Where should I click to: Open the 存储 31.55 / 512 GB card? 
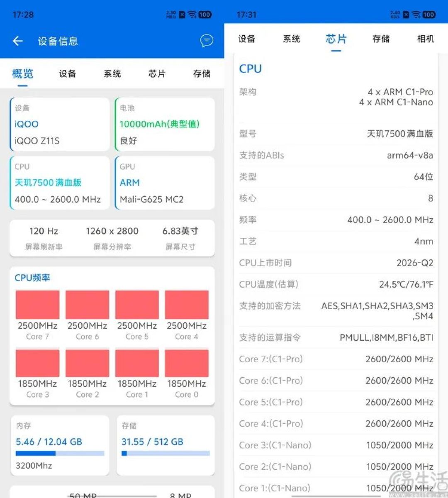pos(166,446)
